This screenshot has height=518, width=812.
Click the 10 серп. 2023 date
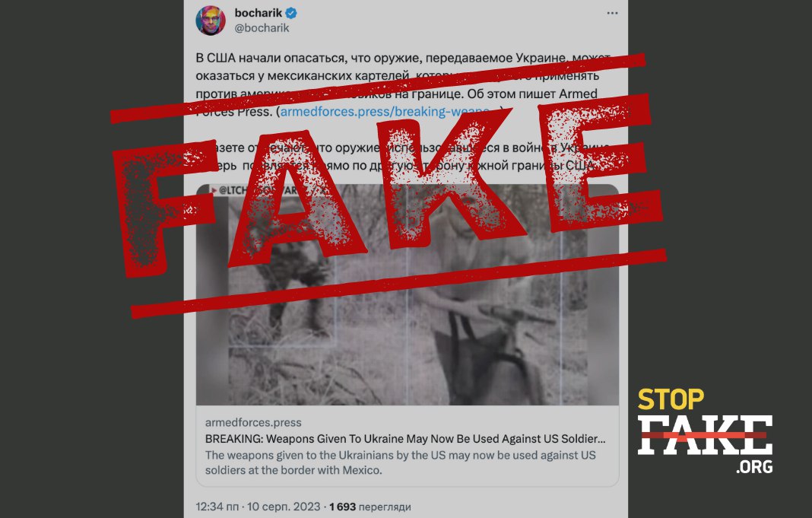point(284,507)
